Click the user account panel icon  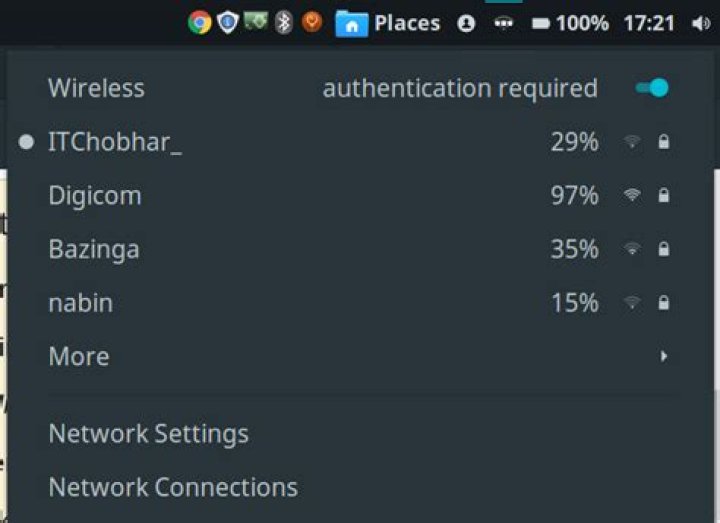pyautogui.click(x=466, y=23)
